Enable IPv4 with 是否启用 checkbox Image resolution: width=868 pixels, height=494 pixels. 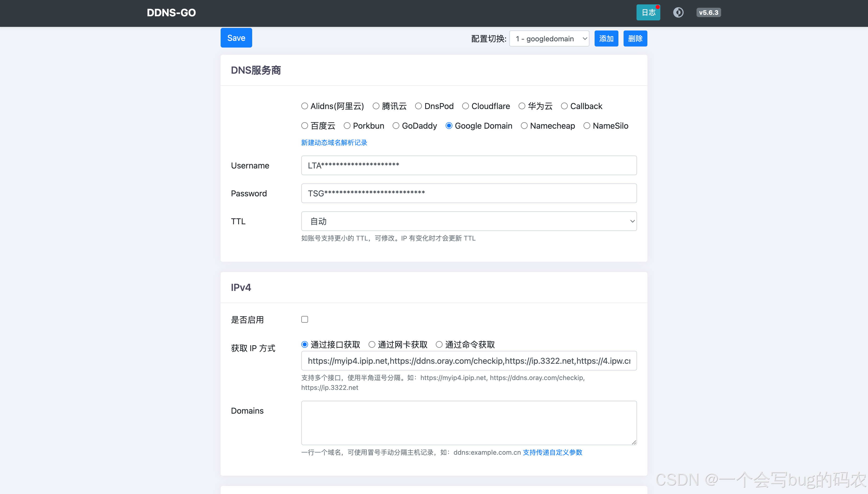click(x=305, y=319)
